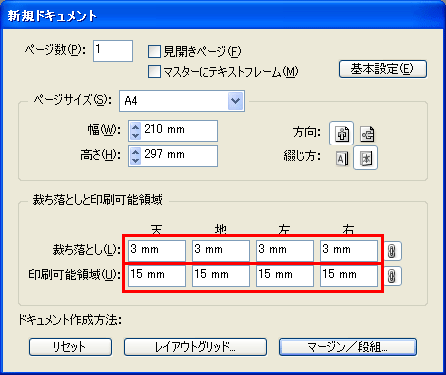This screenshot has width=446, height=375.
Task: Enable マスターにテキストフレーム checkbox
Action: click(x=154, y=72)
